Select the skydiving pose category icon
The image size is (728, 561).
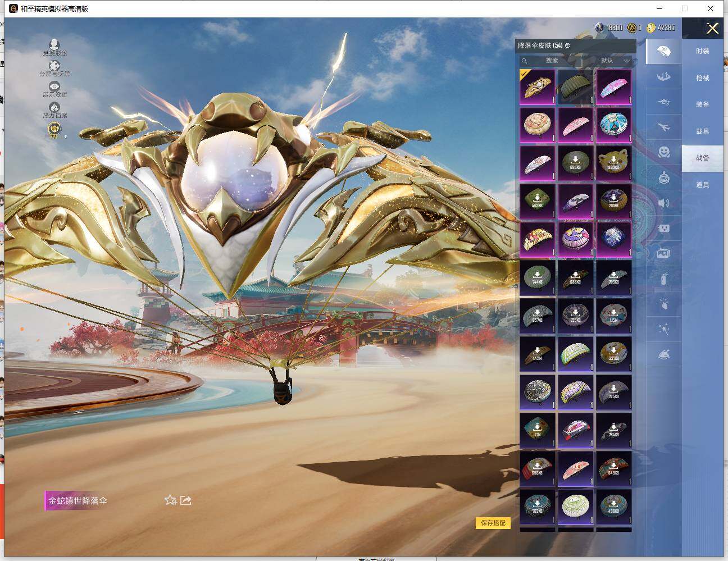[663, 76]
